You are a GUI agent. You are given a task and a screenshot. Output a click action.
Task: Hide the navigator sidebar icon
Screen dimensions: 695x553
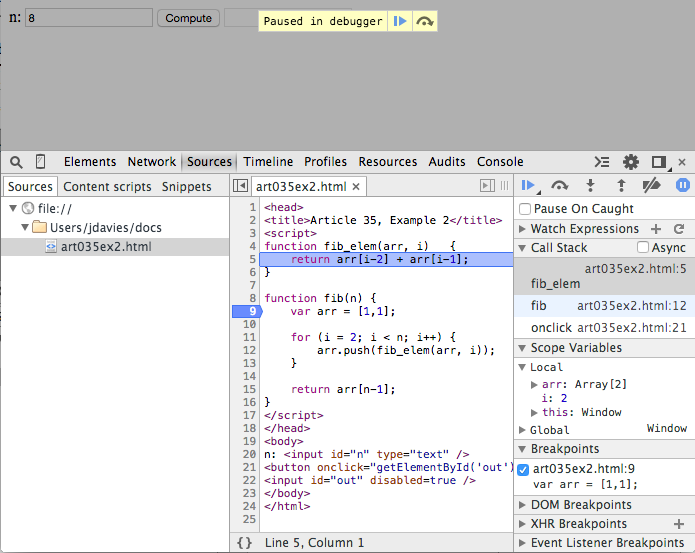tap(240, 186)
